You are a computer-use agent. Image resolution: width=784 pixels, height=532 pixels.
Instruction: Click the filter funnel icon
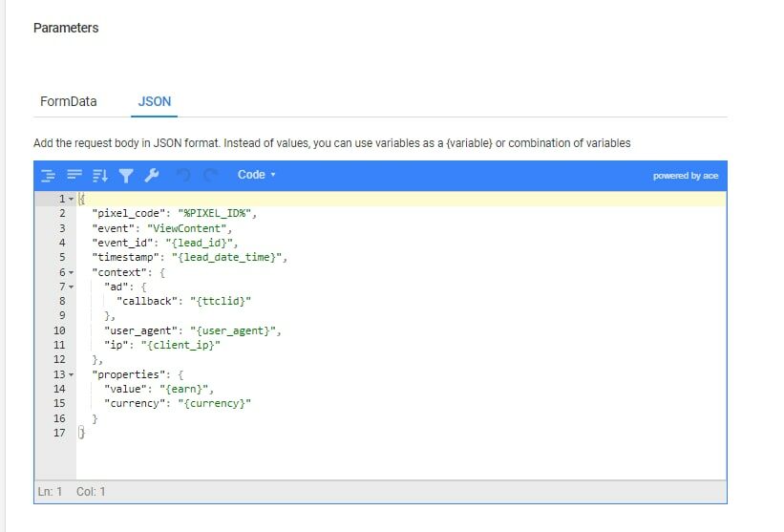coord(126,176)
